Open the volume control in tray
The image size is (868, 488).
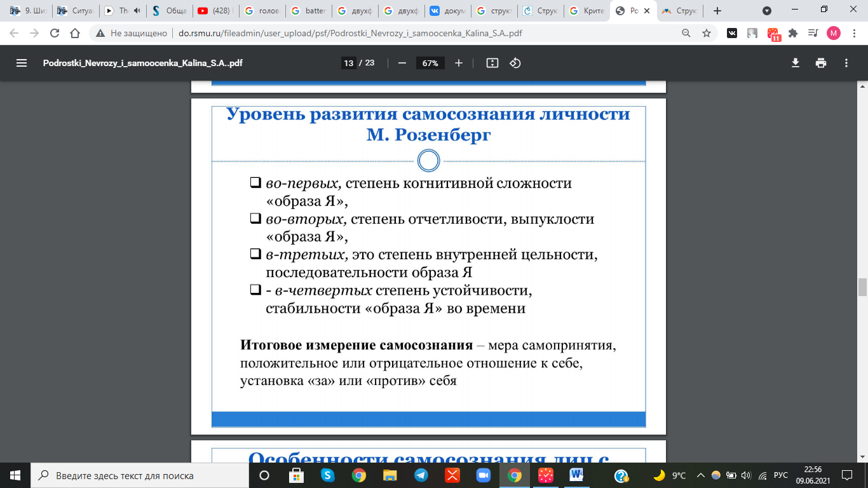tap(746, 475)
